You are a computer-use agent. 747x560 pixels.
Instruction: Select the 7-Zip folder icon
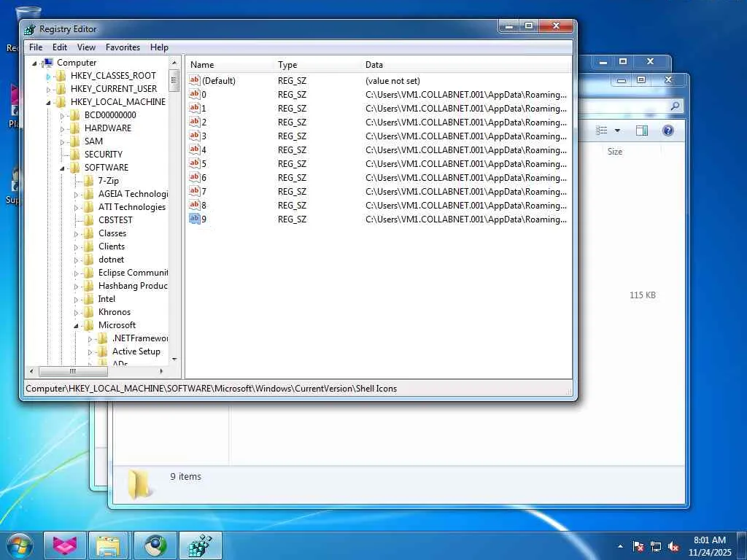tap(88, 181)
